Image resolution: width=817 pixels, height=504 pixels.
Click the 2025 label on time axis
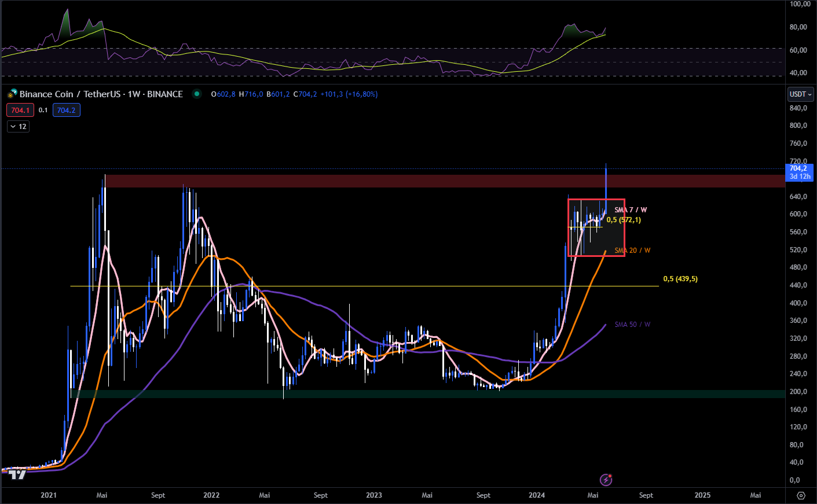(x=702, y=495)
